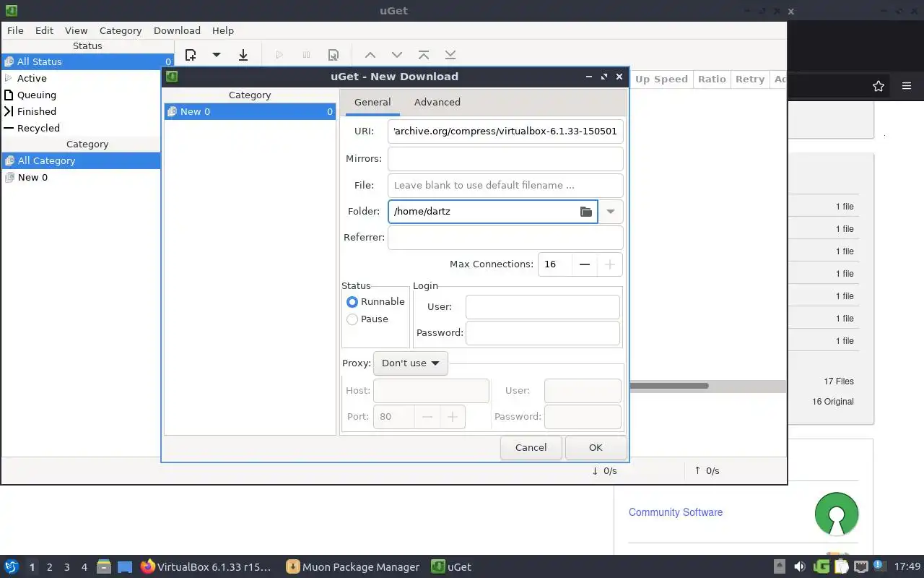Open the browser hamburger menu icon
Image resolution: width=924 pixels, height=578 pixels.
907,86
